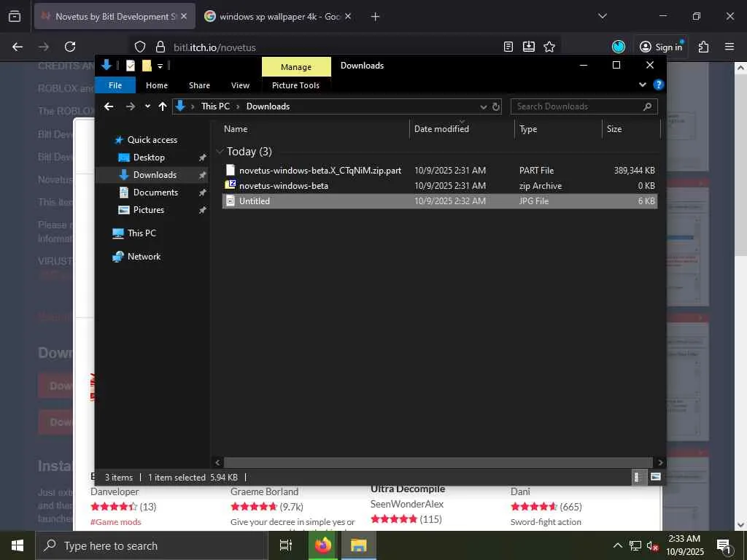Click the horizontal scrollbar in the file list
Image resolution: width=747 pixels, height=560 pixels.
pos(438,462)
